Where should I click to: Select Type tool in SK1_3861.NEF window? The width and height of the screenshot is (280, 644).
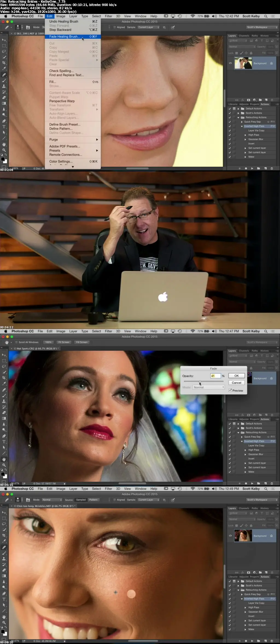point(4,127)
